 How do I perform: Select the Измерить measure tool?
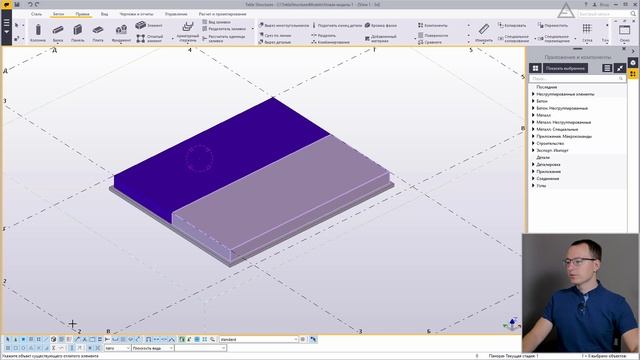484,33
